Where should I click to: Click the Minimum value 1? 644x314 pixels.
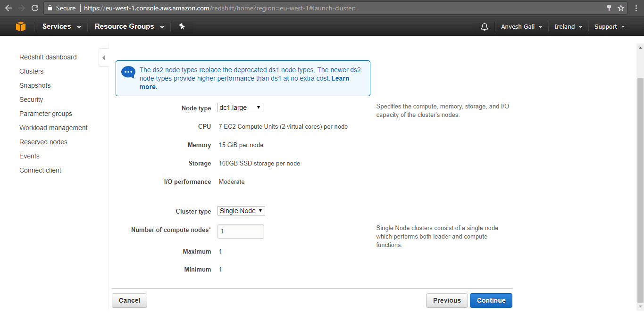click(220, 269)
